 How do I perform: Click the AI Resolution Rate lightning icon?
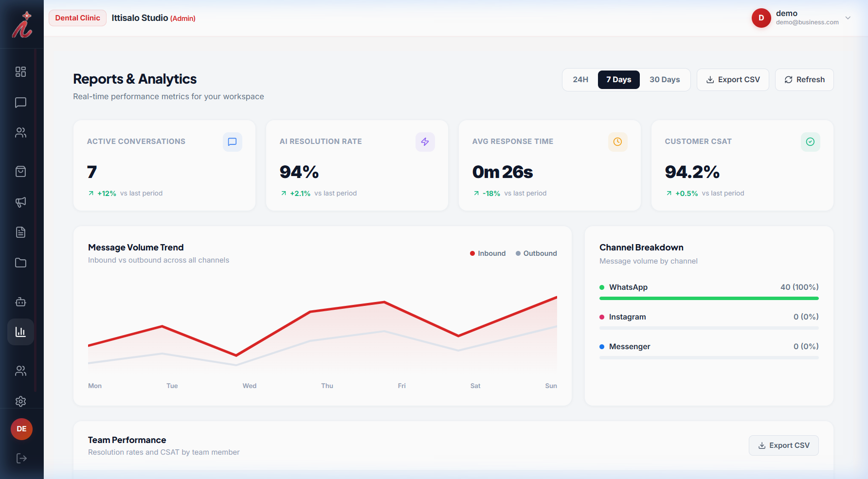pos(425,142)
